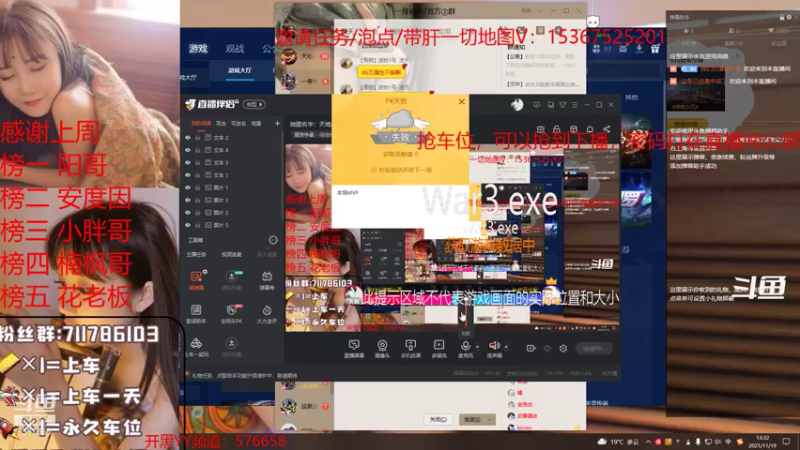Screen dimensions: 800x450
Task: Switch to the 观战 tab in game platform
Action: pos(235,48)
